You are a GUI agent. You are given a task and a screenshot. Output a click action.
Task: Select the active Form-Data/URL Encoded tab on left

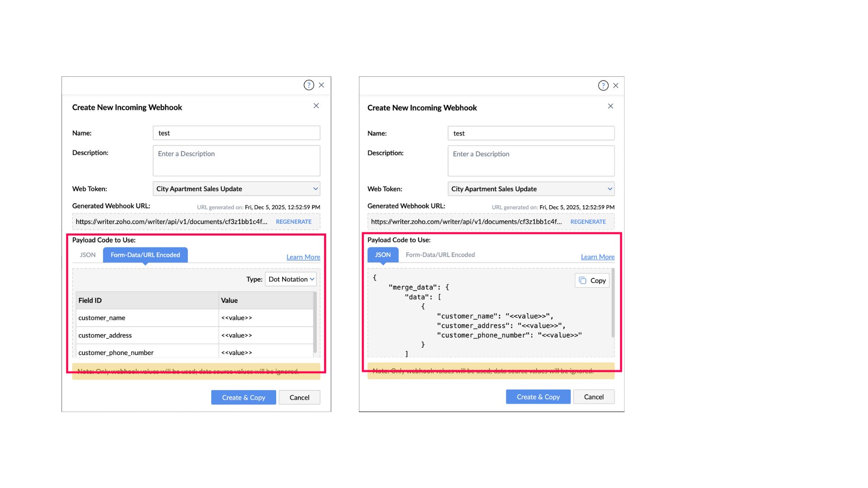tap(145, 255)
